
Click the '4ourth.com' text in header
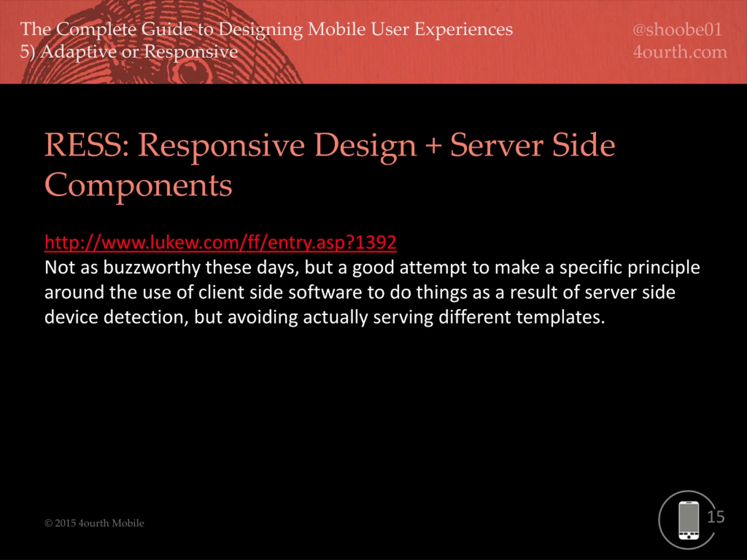point(680,52)
